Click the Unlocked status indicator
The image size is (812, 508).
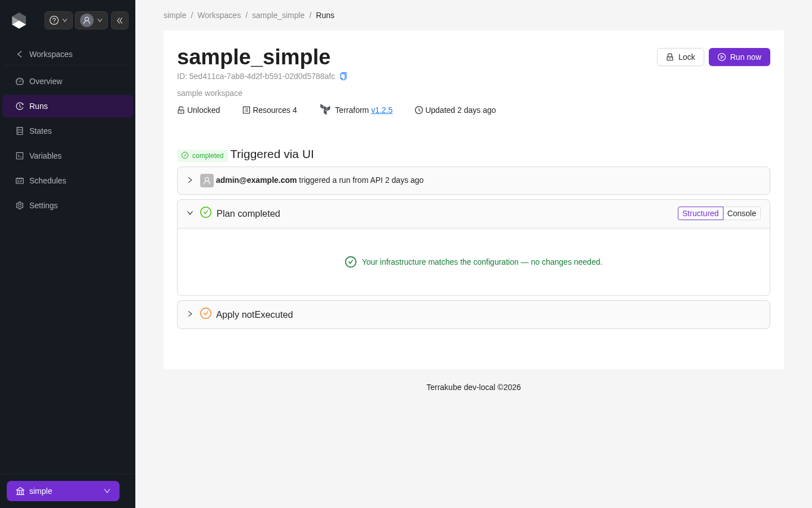198,110
